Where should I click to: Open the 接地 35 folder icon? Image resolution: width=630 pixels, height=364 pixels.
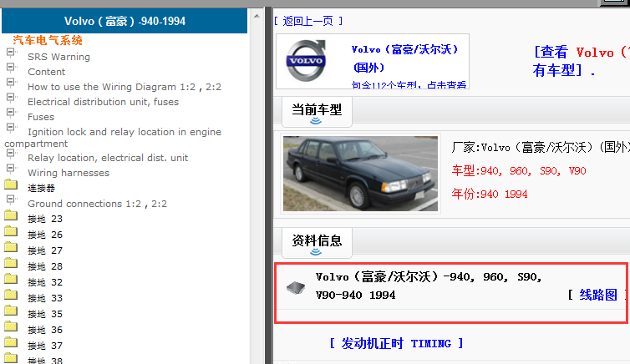pyautogui.click(x=11, y=311)
